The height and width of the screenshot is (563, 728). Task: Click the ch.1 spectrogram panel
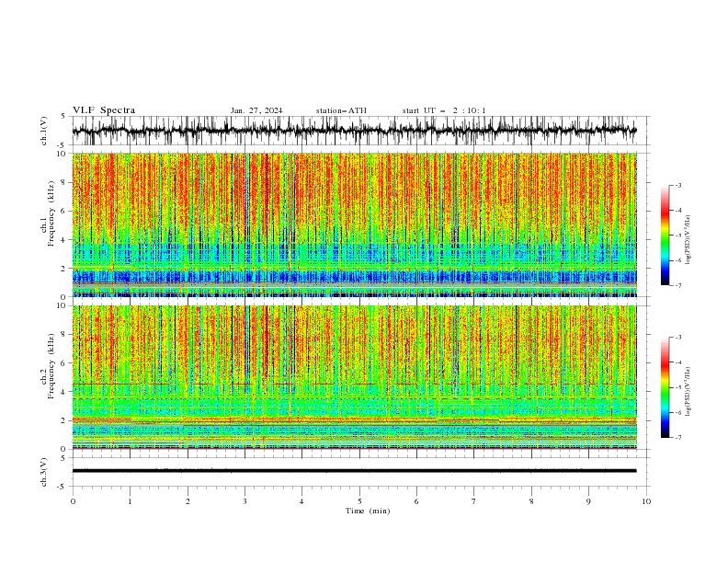(354, 224)
